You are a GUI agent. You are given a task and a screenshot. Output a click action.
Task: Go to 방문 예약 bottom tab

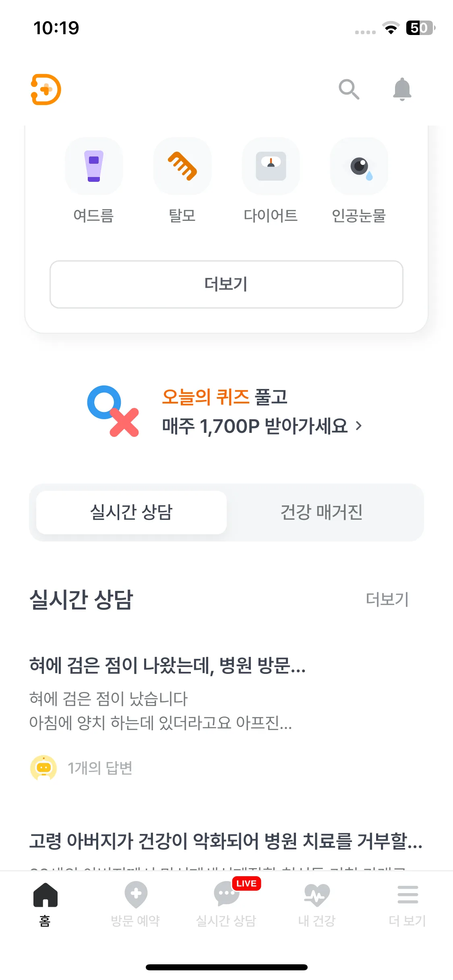click(136, 904)
